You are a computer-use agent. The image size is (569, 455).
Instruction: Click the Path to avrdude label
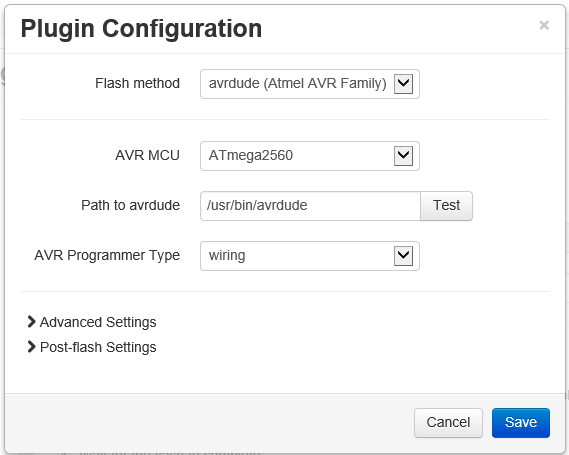(x=130, y=205)
